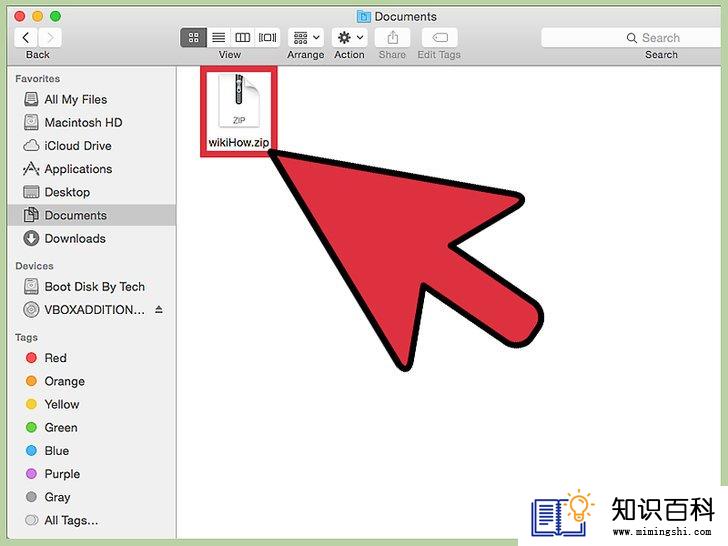This screenshot has width=728, height=546.
Task: Minimize the window with yellow button
Action: click(38, 17)
